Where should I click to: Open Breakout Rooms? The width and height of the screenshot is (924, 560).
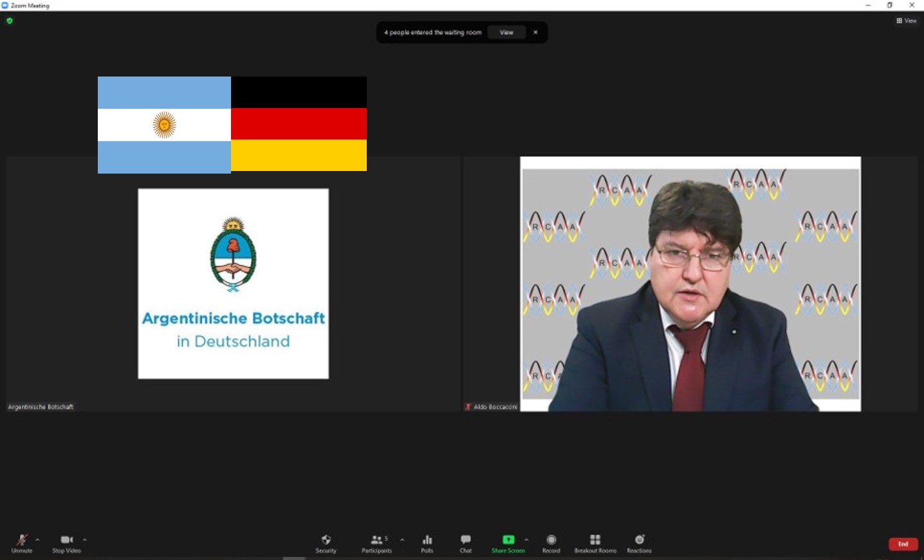(595, 543)
